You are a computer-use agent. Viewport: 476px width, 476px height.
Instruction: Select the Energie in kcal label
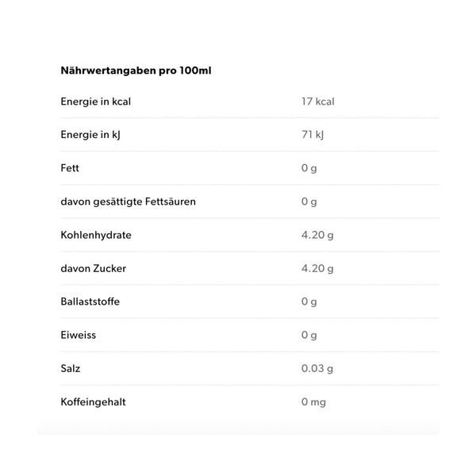tap(96, 102)
